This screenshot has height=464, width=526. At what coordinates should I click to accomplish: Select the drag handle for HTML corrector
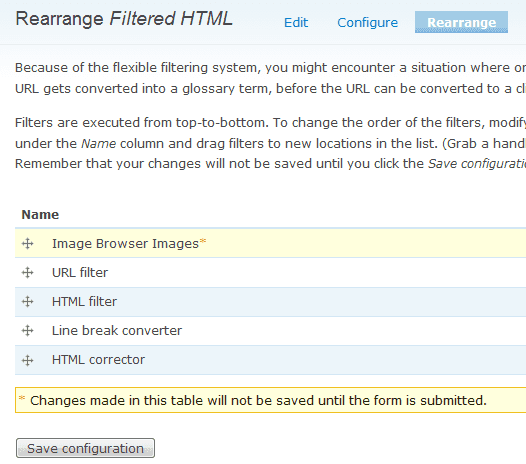click(28, 360)
